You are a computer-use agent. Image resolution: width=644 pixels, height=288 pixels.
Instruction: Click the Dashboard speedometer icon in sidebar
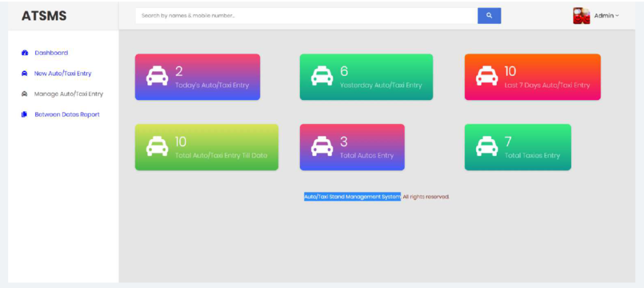click(x=25, y=53)
